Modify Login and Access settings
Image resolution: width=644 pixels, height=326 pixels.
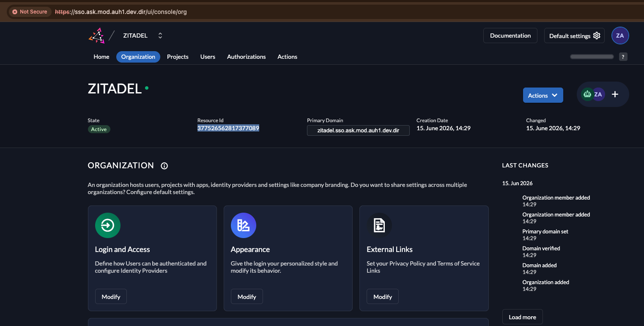coord(111,297)
